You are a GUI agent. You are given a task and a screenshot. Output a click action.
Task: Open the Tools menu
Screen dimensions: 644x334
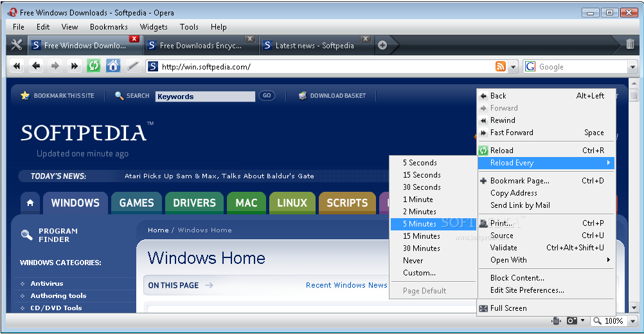(x=189, y=27)
